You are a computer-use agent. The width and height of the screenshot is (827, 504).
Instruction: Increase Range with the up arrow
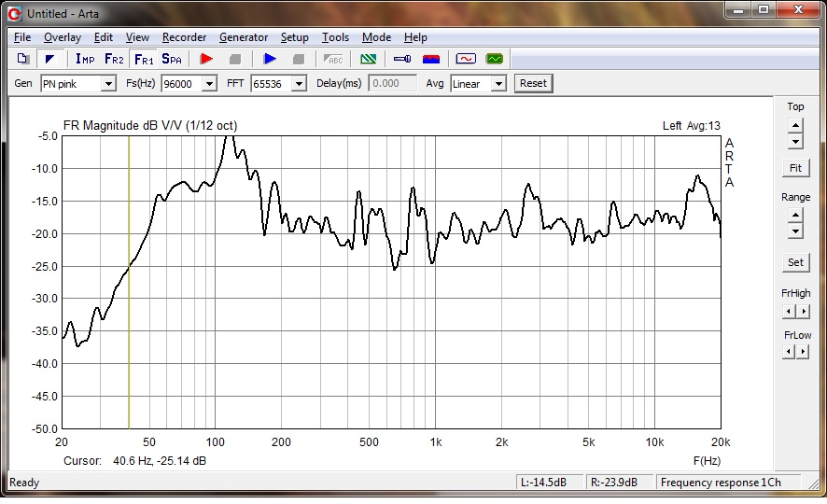click(795, 215)
